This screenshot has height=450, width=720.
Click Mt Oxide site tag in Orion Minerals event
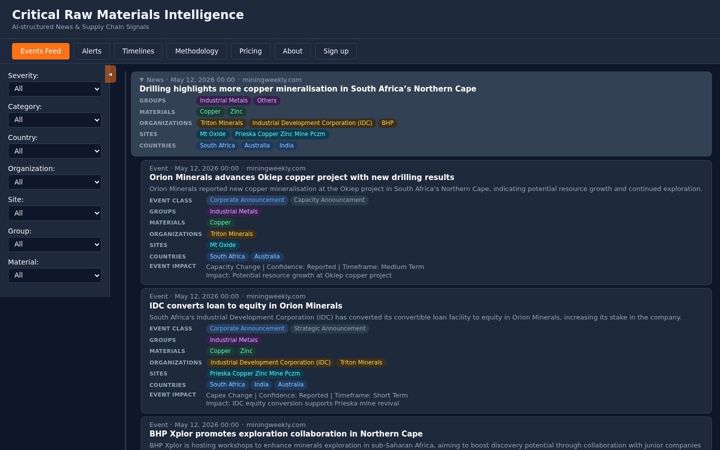click(223, 245)
